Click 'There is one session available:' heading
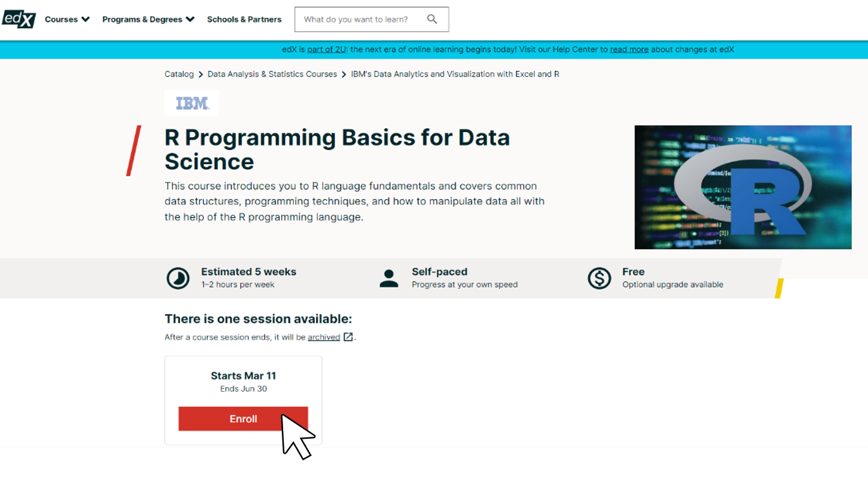The width and height of the screenshot is (868, 478). (x=259, y=319)
